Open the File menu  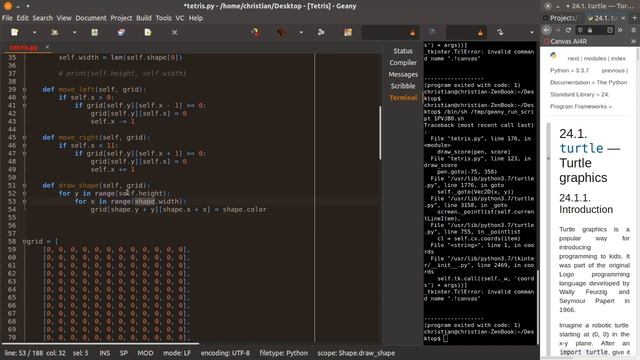[7, 18]
